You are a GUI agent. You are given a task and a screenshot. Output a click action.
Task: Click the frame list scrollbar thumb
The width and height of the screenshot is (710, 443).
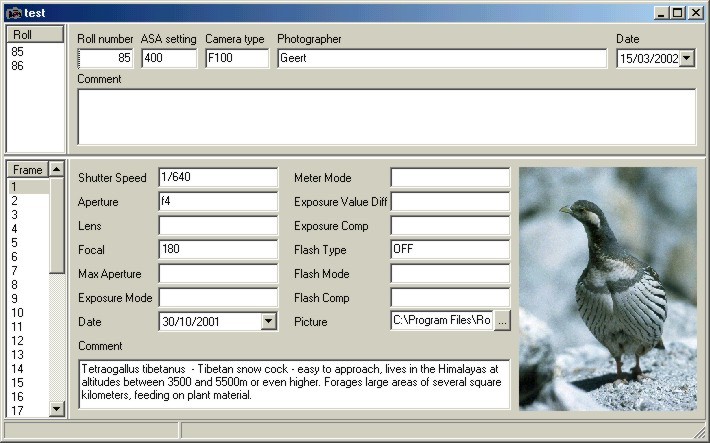pos(57,225)
